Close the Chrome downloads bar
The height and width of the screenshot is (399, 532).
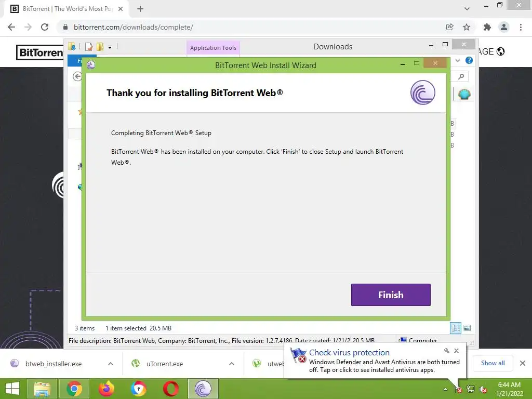tap(523, 363)
